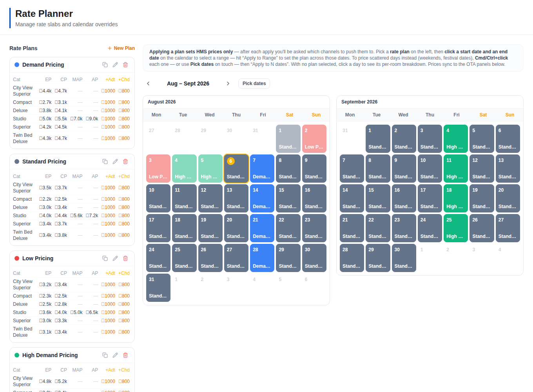The width and height of the screenshot is (533, 392).
Task: Edit the Low Pricing plan
Action: (x=115, y=258)
